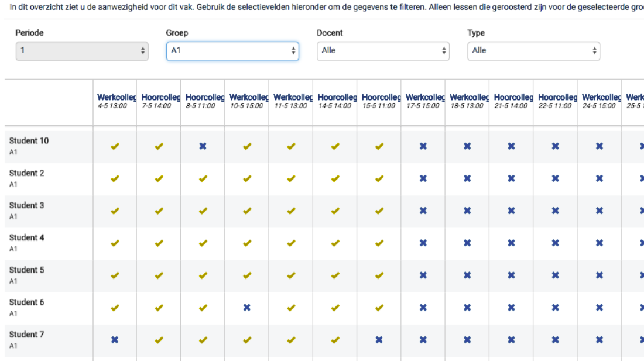Click Student 5's checkmark for 14-5 14:00

335,275
